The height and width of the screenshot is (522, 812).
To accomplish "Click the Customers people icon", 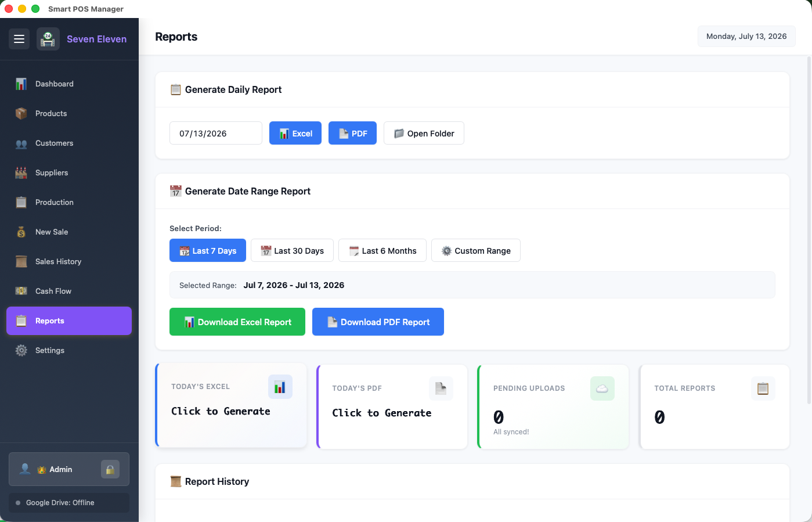I will [21, 143].
